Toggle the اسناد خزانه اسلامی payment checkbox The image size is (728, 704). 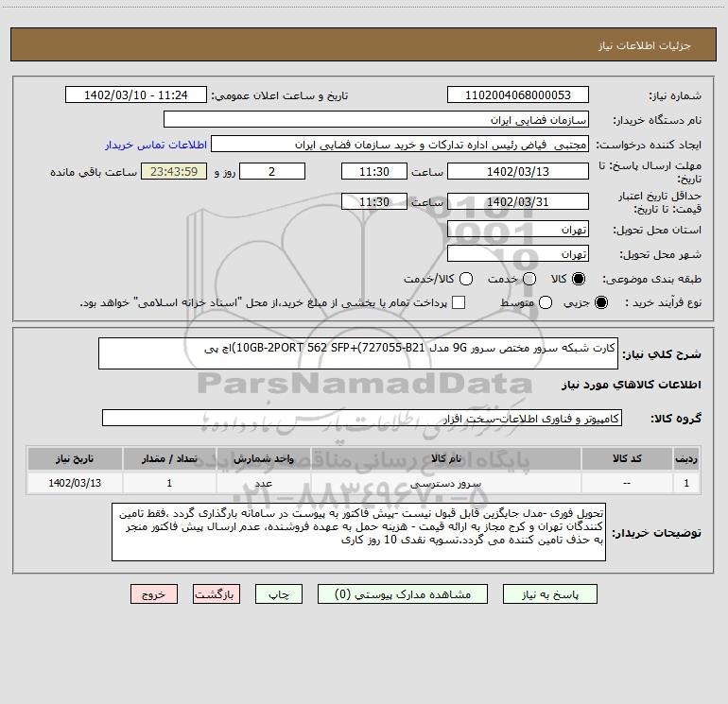coord(459,302)
